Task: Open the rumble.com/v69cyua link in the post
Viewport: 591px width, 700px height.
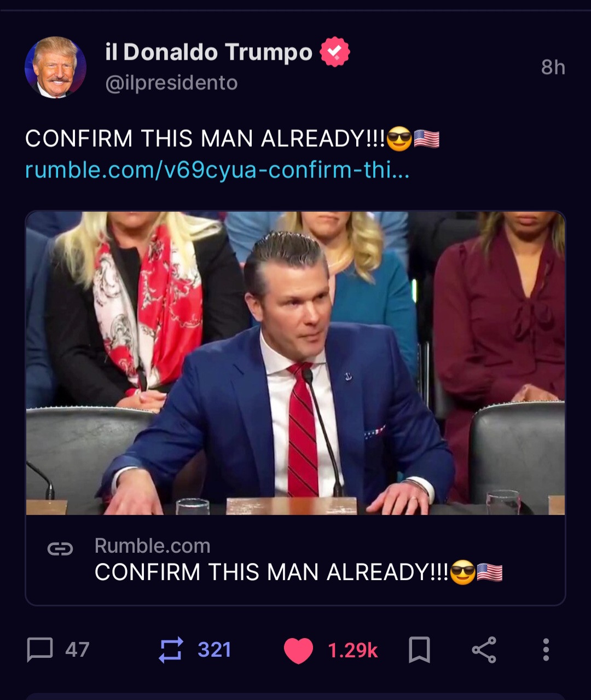Action: point(217,170)
